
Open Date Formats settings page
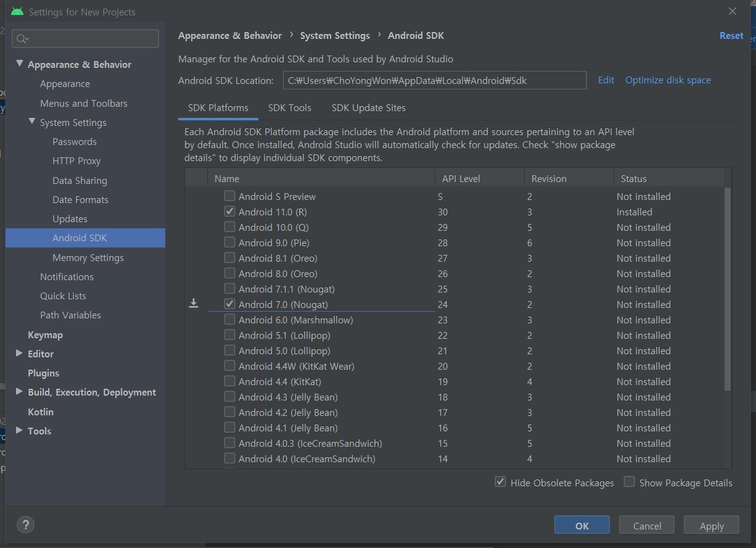pos(80,199)
